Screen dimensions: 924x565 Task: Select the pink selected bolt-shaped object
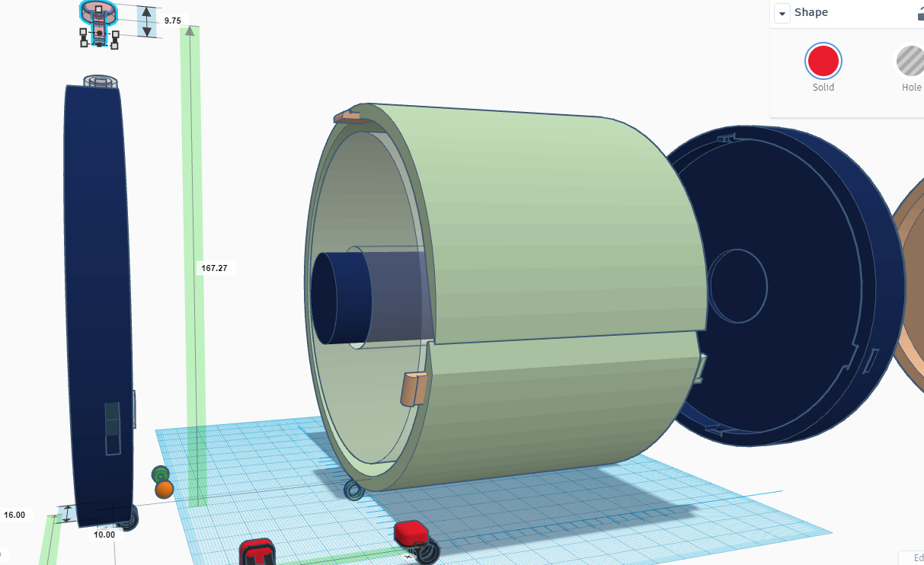point(98,23)
